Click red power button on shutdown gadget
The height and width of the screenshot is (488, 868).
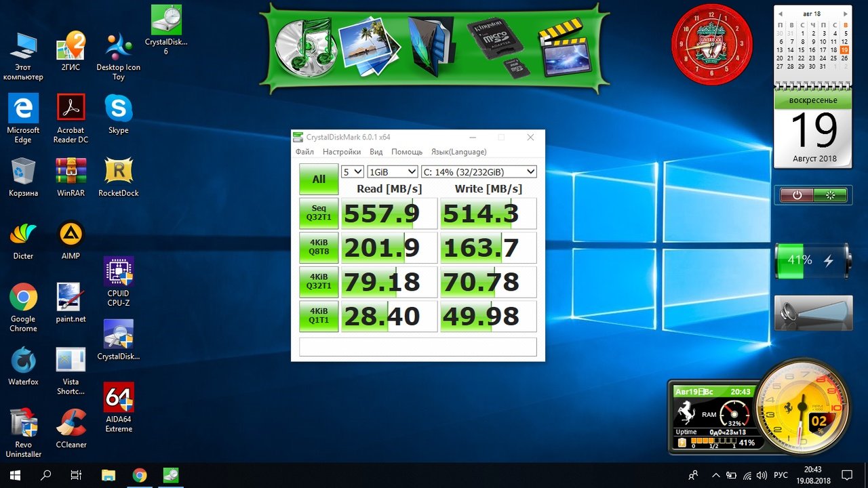[797, 195]
